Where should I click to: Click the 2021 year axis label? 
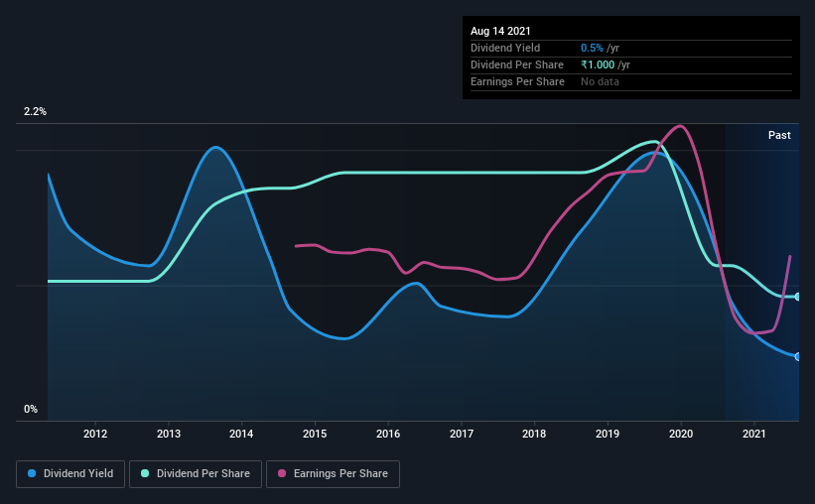pyautogui.click(x=753, y=434)
